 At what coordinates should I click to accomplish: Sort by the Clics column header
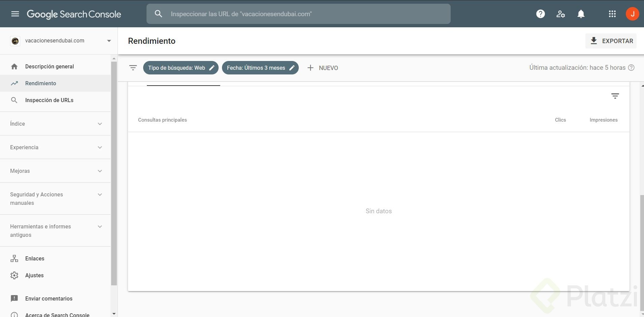560,120
